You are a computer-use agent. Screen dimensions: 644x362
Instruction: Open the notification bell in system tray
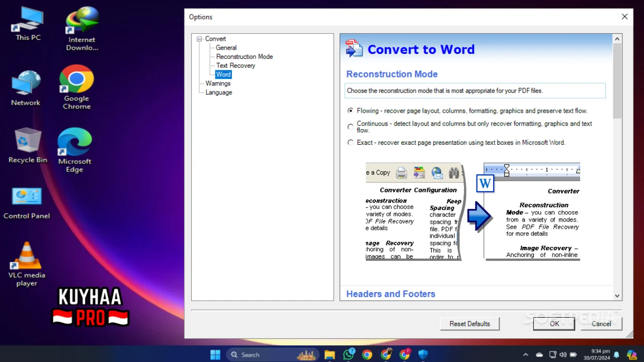coord(617,355)
